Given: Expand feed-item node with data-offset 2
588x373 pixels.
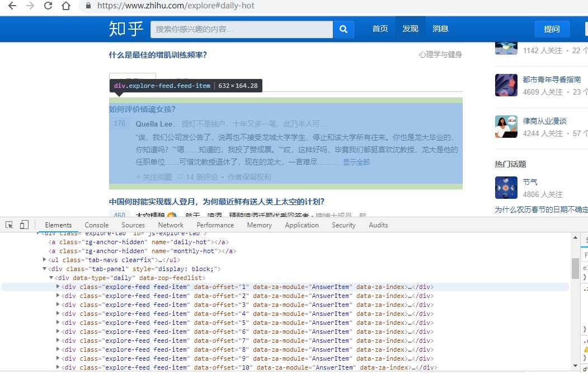Looking at the screenshot, I should pyautogui.click(x=58, y=295).
